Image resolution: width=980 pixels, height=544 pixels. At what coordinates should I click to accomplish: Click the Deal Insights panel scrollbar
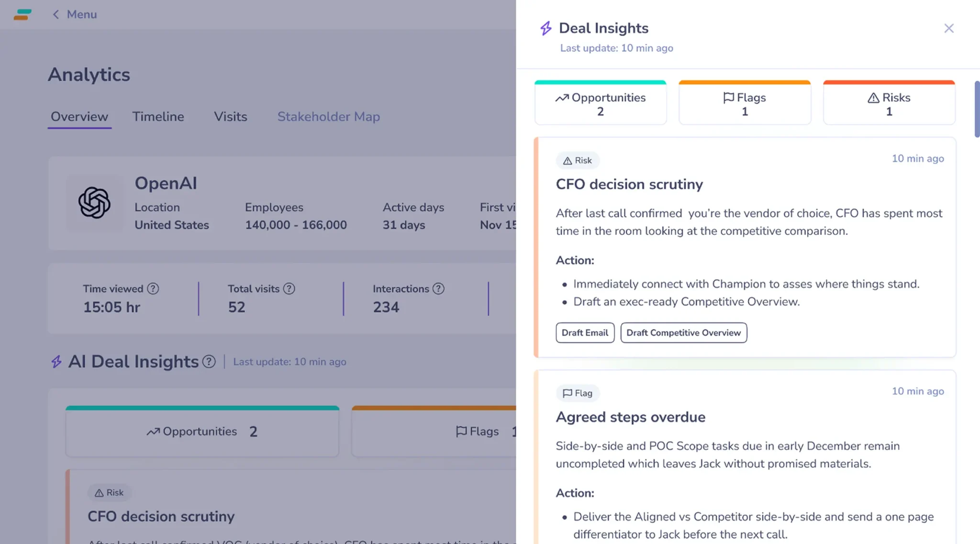pyautogui.click(x=977, y=109)
